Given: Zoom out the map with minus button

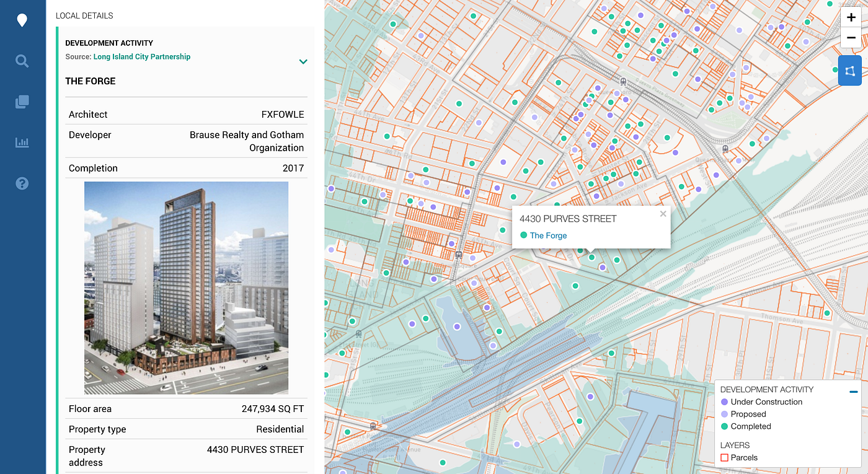Looking at the screenshot, I should (x=851, y=38).
